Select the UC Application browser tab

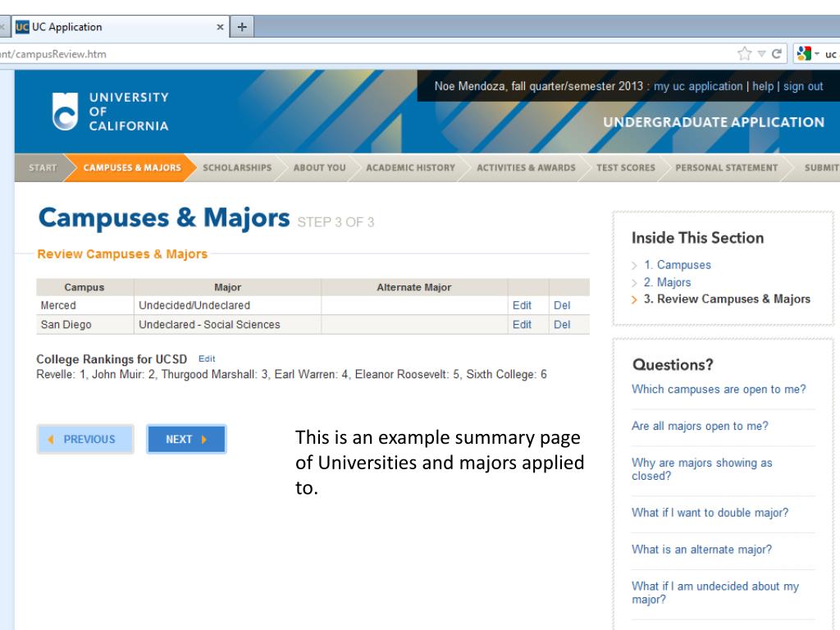[x=120, y=27]
